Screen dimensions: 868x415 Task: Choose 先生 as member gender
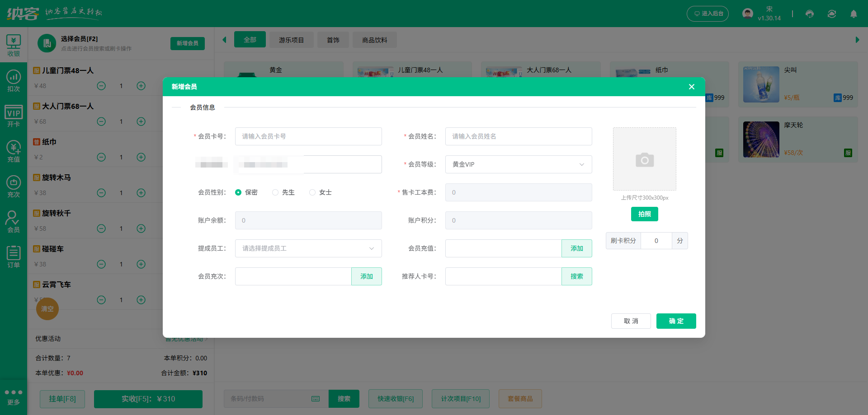pos(275,192)
